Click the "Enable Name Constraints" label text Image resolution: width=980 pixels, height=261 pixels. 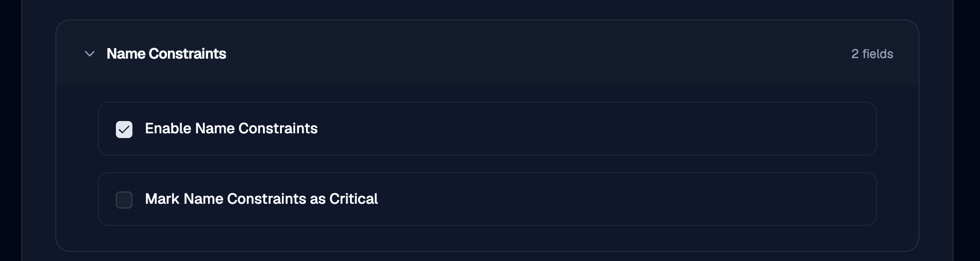(231, 129)
